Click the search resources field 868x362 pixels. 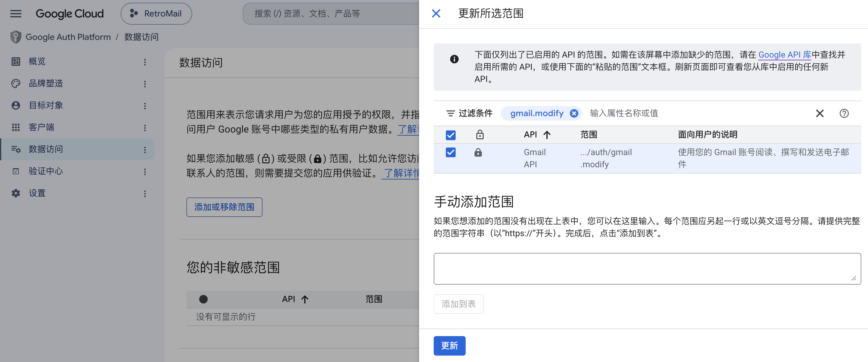coord(331,14)
